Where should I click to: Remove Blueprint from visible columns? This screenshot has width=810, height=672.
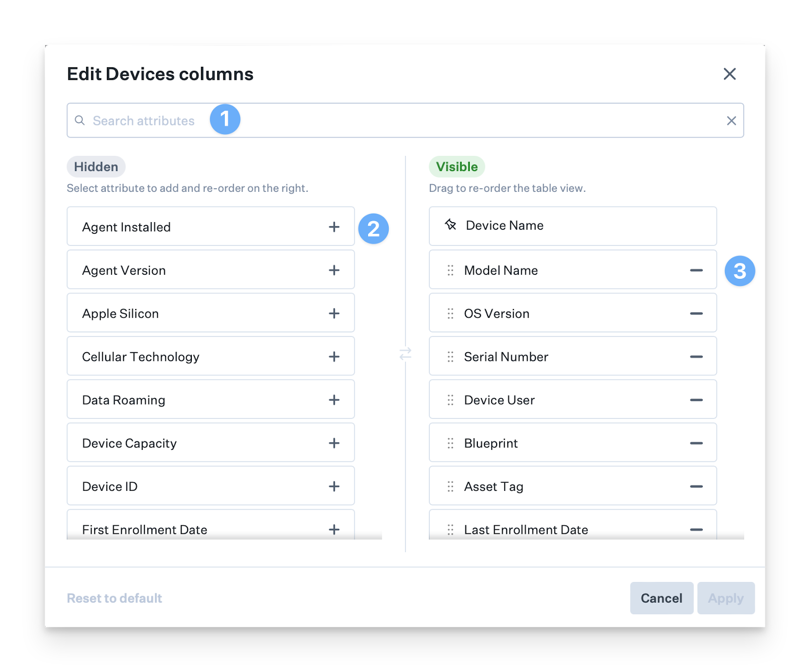[696, 443]
